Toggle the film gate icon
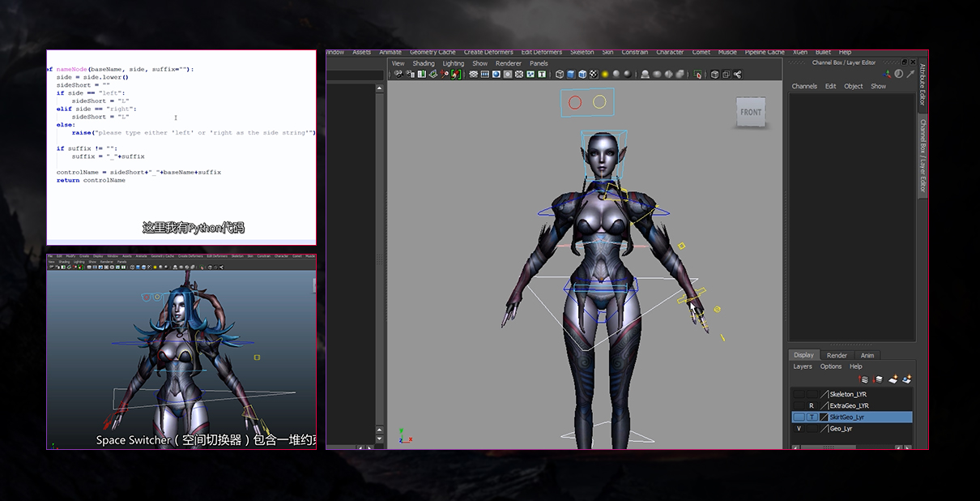The height and width of the screenshot is (501, 980). point(485,75)
